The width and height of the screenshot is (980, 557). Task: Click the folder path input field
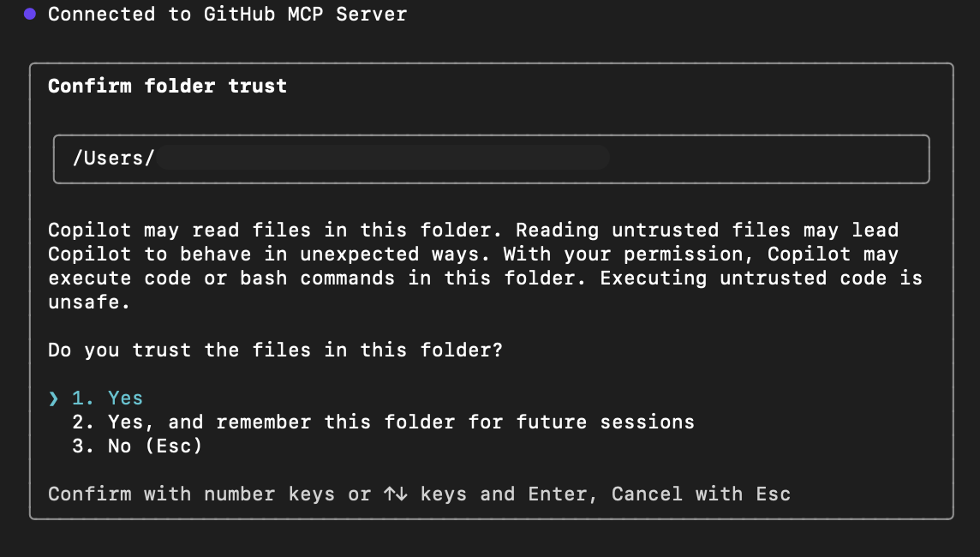point(490,159)
